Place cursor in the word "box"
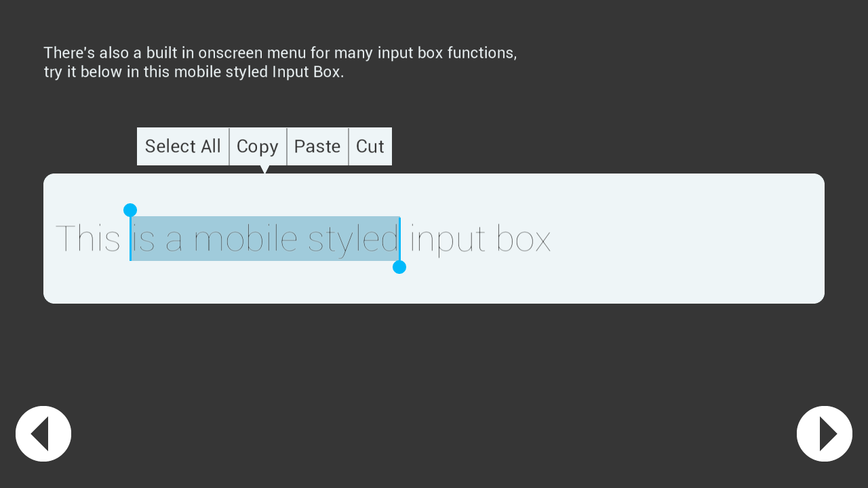Screen dimensions: 868x488 click(x=524, y=239)
